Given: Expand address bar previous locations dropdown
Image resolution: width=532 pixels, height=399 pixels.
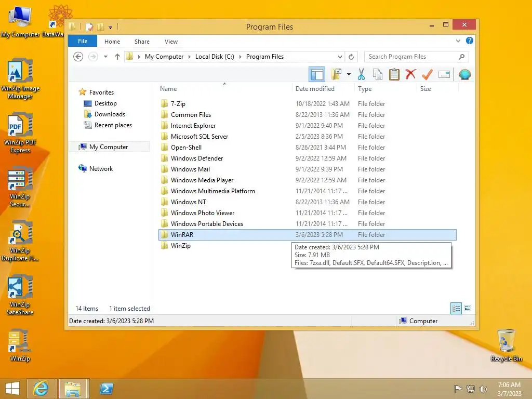Looking at the screenshot, I should pyautogui.click(x=340, y=57).
